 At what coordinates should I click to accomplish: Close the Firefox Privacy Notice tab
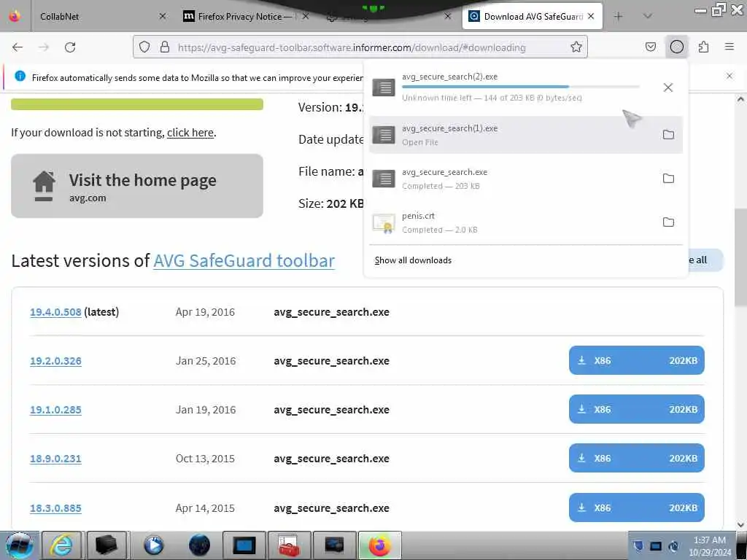coord(306,16)
